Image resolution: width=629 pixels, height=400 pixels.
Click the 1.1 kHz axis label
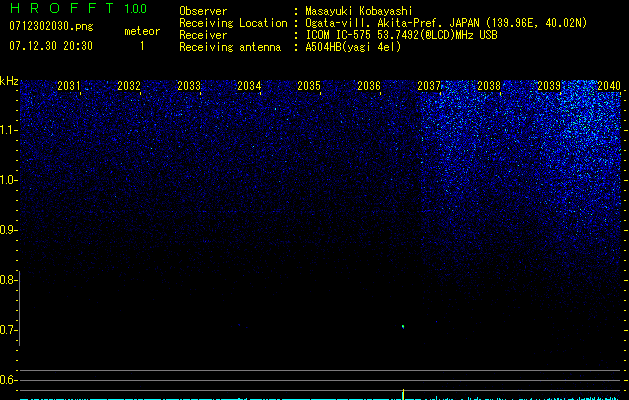tap(8, 130)
